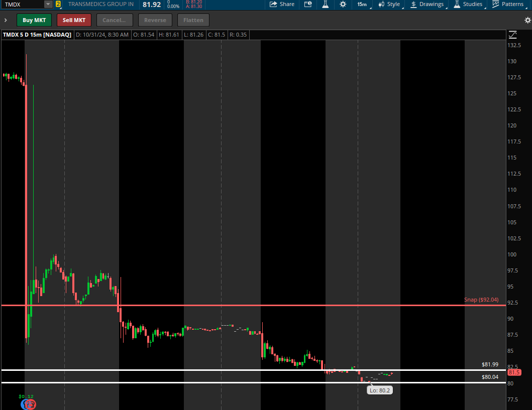532x410 pixels.
Task: Open the window-with-alert-badge icon next to Share
Action: pos(308,4)
